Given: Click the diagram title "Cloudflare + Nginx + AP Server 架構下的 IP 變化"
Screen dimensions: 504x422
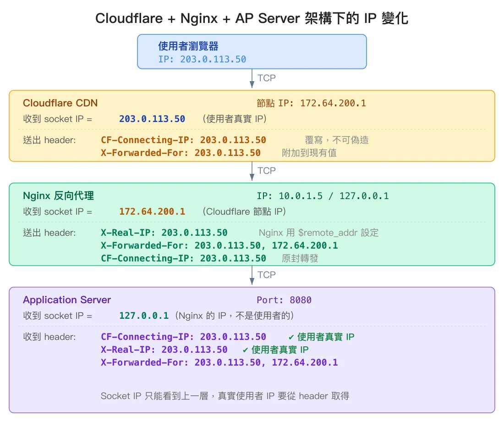Looking at the screenshot, I should pyautogui.click(x=252, y=18).
